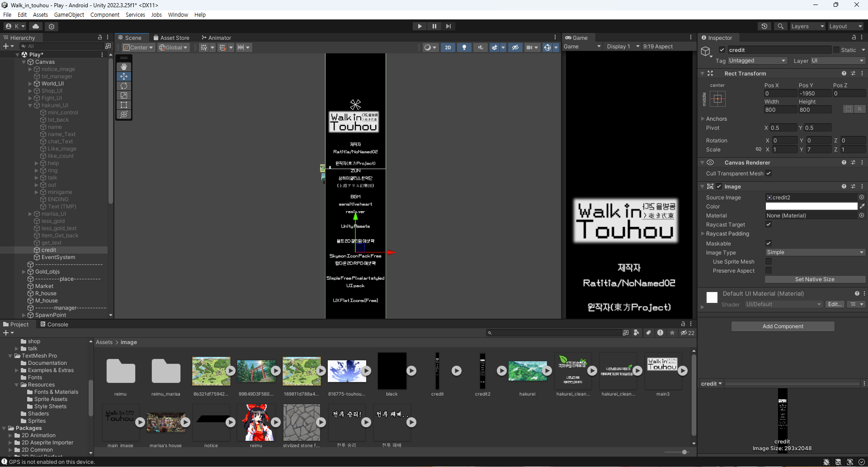The width and height of the screenshot is (868, 467).
Task: Toggle scene visibility eye icon
Action: 515,47
